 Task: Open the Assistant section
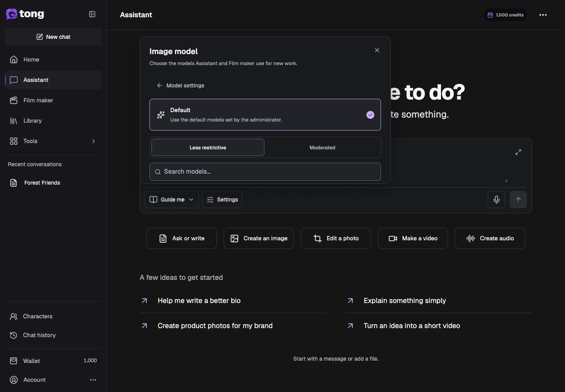click(53, 80)
